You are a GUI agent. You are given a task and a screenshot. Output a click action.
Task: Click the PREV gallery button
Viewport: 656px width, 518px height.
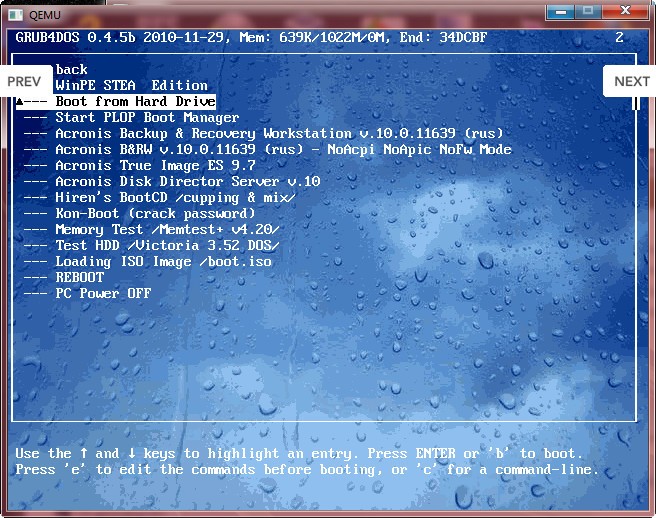coord(26,81)
